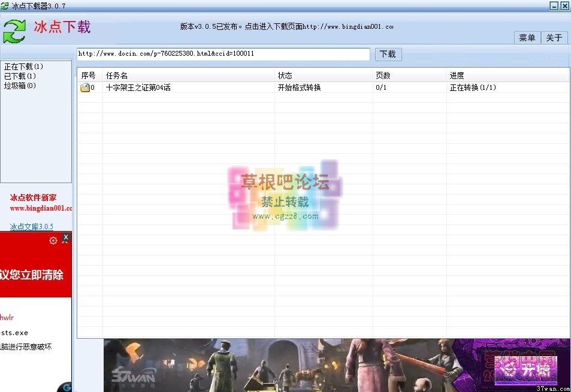Screen dimensions: 571x392
Task: Click the round blue icon at bottom-left
Action: coord(65,387)
